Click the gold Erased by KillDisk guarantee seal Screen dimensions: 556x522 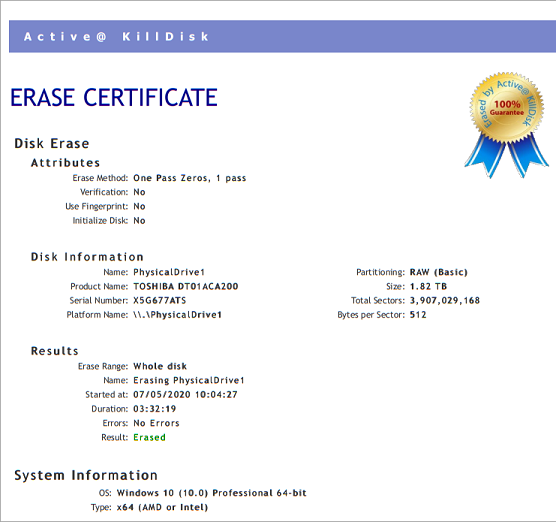[x=507, y=125]
